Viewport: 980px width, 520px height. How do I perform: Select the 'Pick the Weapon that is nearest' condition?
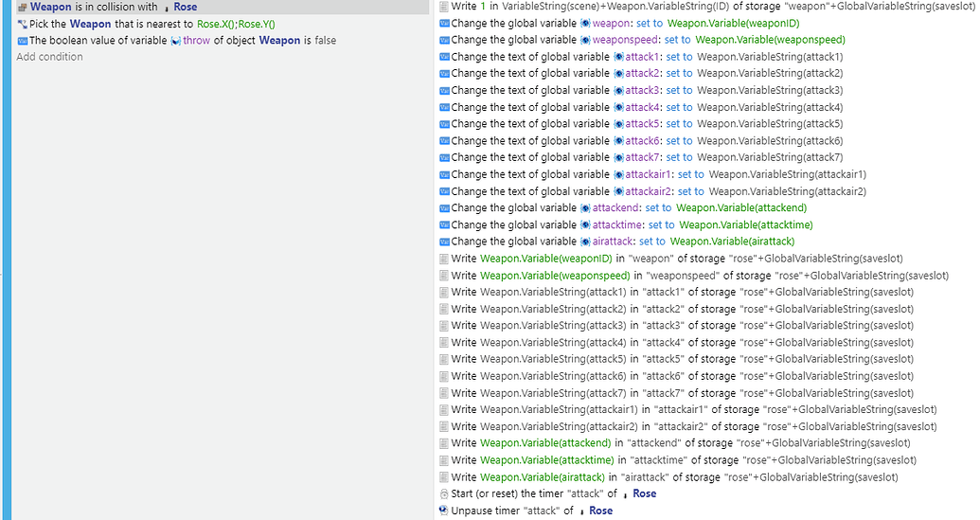146,24
